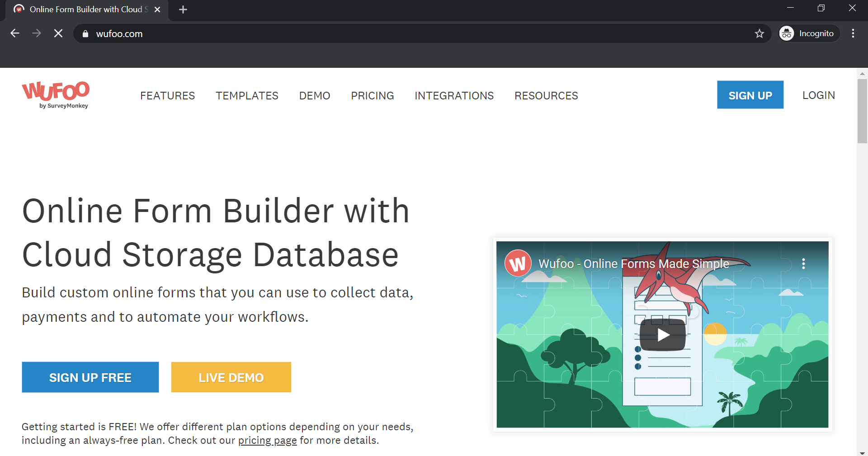Open the Chrome three-dot menu
Viewport: 868px width, 456px height.
click(x=853, y=33)
